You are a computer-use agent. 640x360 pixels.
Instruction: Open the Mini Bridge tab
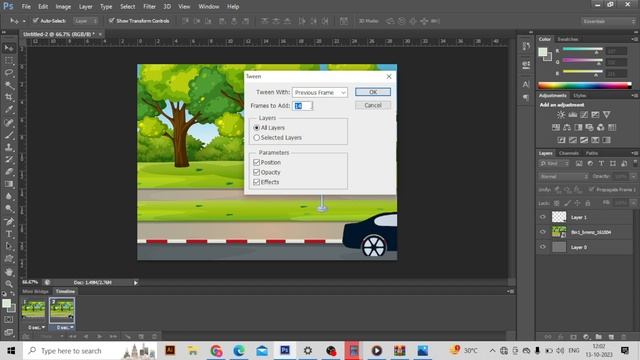pyautogui.click(x=36, y=291)
